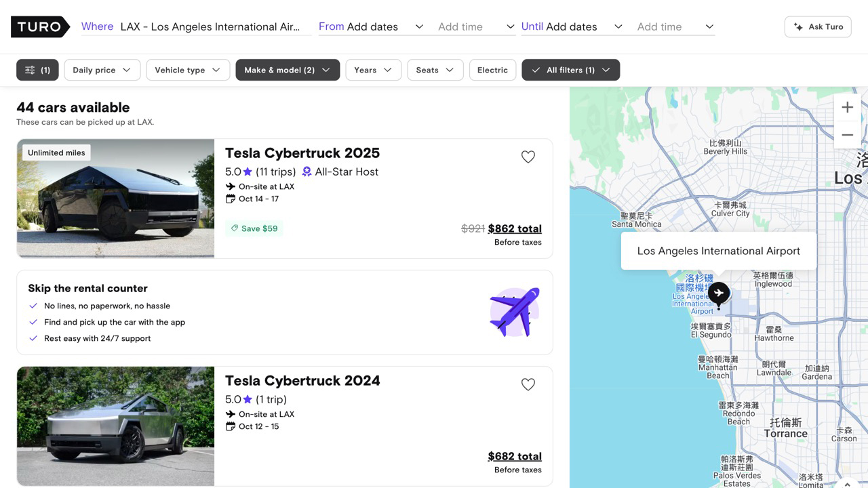Open the Vehicle type dropdown

pyautogui.click(x=187, y=70)
